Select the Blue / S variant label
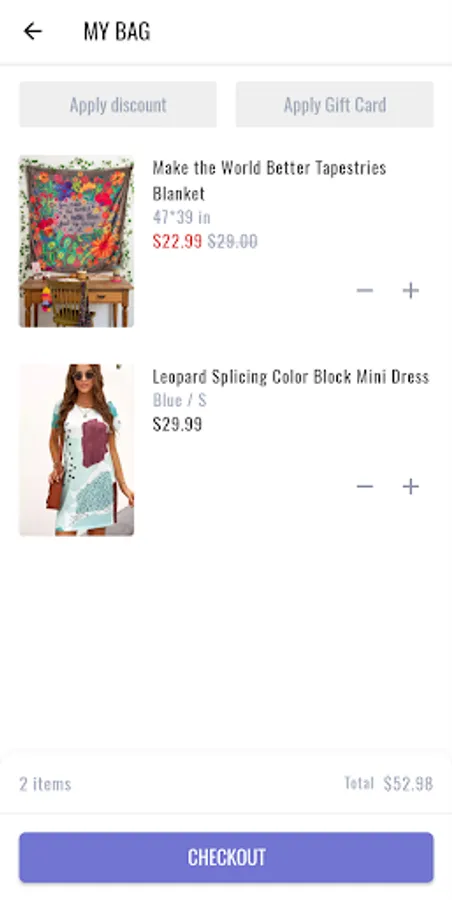Image resolution: width=452 pixels, height=900 pixels. (179, 400)
